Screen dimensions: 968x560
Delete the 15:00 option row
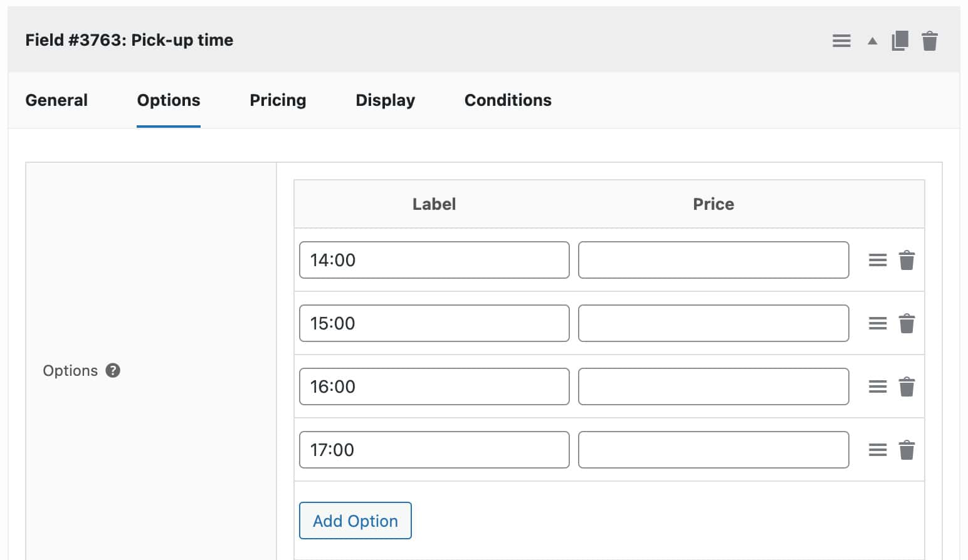coord(907,323)
